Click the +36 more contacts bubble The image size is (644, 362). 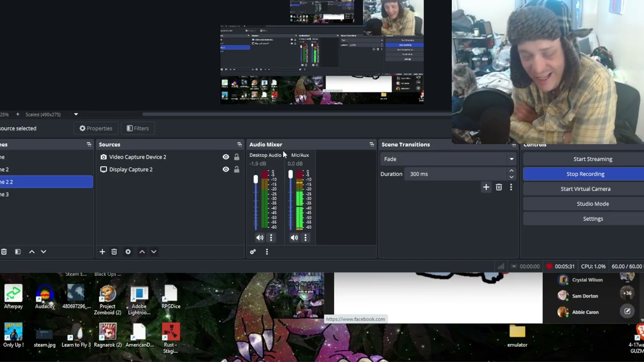click(627, 293)
